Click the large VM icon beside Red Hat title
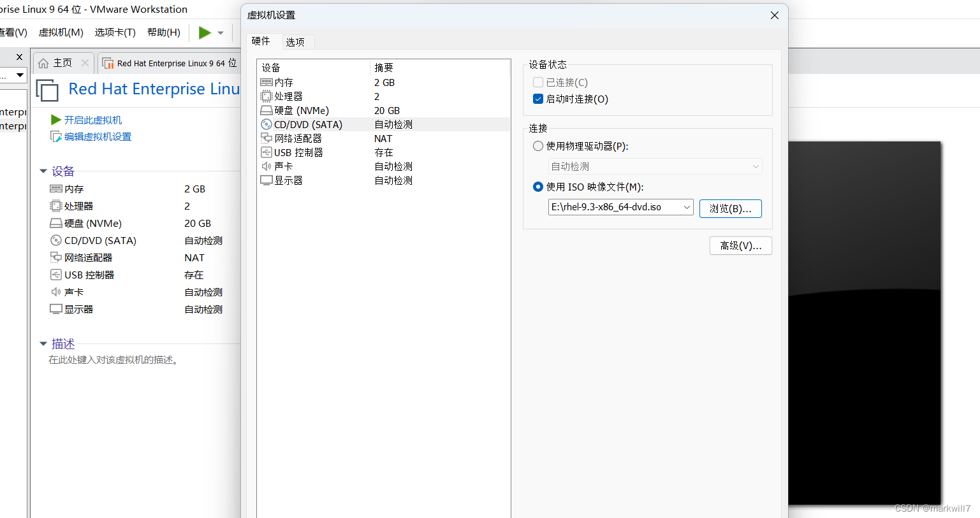The width and height of the screenshot is (980, 518). click(x=48, y=90)
